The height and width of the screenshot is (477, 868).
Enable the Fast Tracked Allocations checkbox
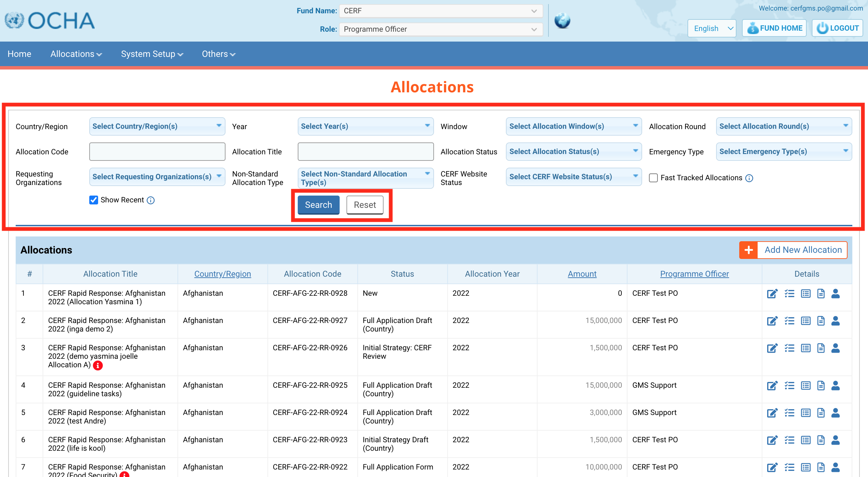click(x=653, y=178)
